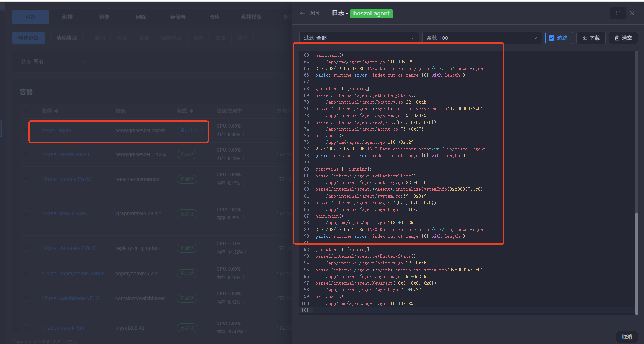
Task: Click 已启动 status badge of 1Panel-mysql-Rufi
Action: pos(187,328)
